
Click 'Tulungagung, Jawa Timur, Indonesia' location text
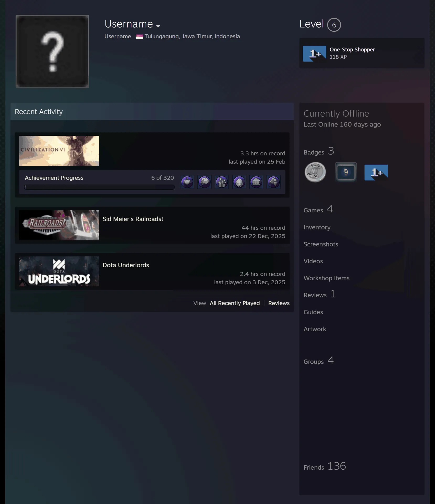click(192, 36)
